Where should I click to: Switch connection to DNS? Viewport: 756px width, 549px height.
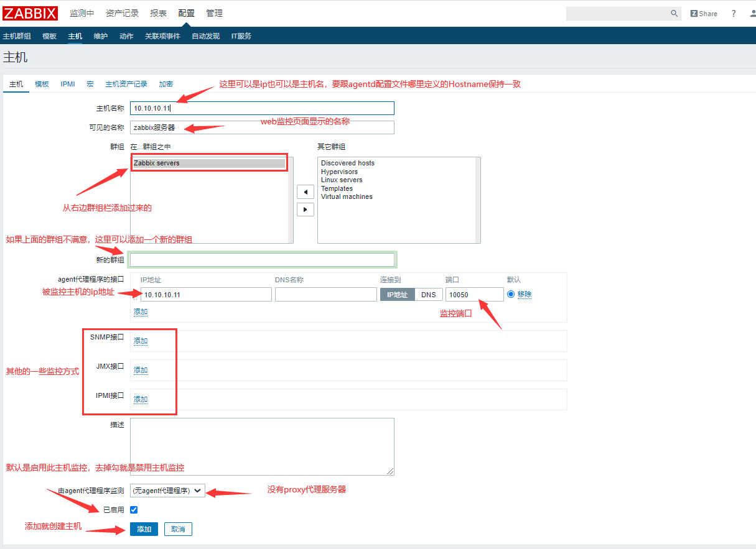428,294
